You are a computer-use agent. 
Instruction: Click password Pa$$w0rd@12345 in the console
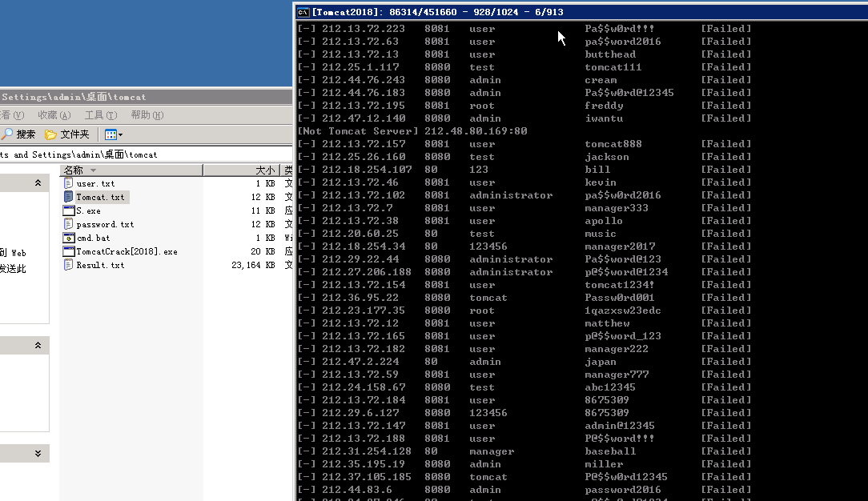(x=629, y=93)
